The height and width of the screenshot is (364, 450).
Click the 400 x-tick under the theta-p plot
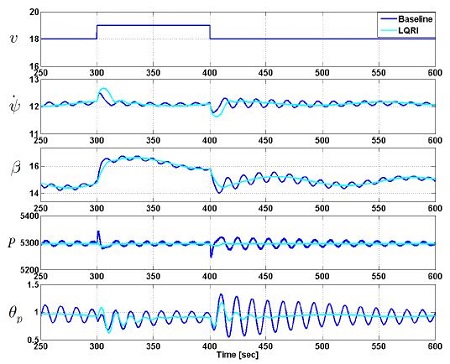point(209,347)
